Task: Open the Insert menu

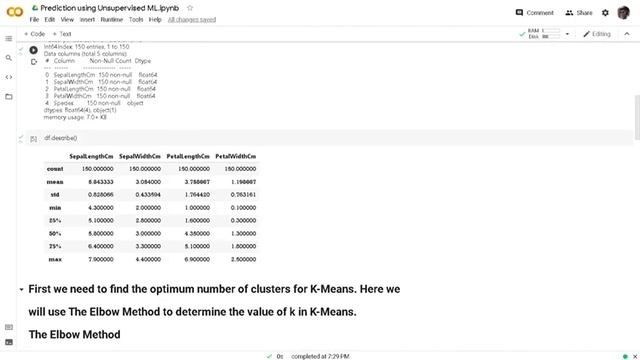Action: [x=87, y=20]
